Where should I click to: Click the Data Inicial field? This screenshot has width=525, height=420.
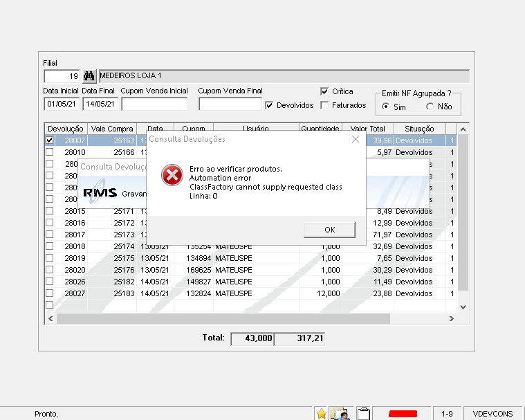(x=62, y=104)
